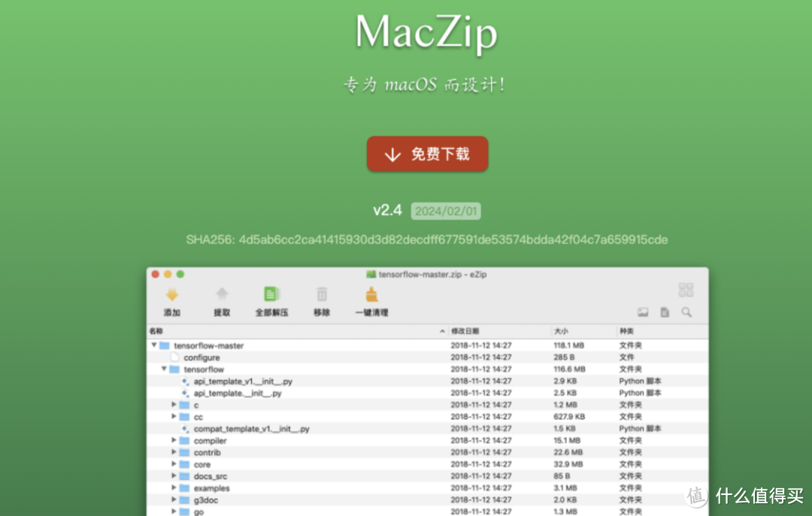Collapse the tensorflow-master folder triangle
This screenshot has width=812, height=516.
(154, 345)
